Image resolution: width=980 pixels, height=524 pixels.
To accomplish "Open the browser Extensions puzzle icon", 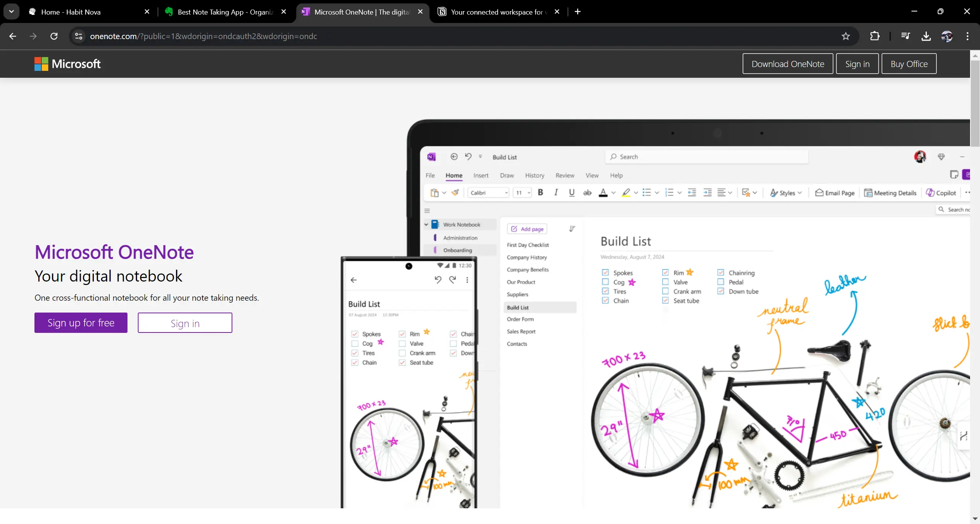I will tap(875, 36).
